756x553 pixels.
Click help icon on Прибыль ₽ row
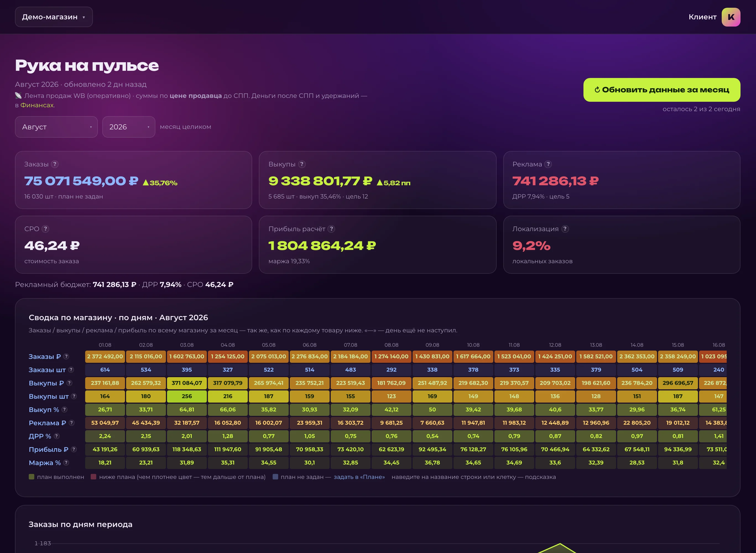(74, 449)
